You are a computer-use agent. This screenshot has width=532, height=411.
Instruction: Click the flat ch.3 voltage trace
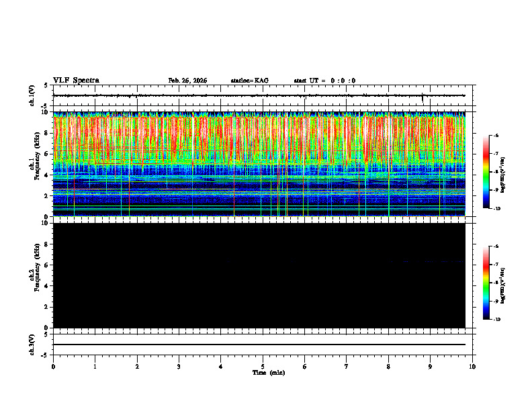click(259, 345)
